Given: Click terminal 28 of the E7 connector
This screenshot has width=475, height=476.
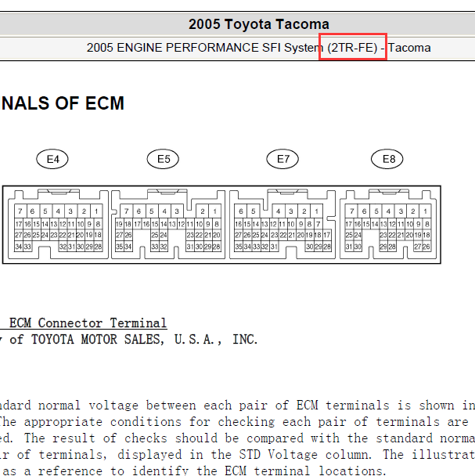Looking at the screenshot, I should point(327,247).
